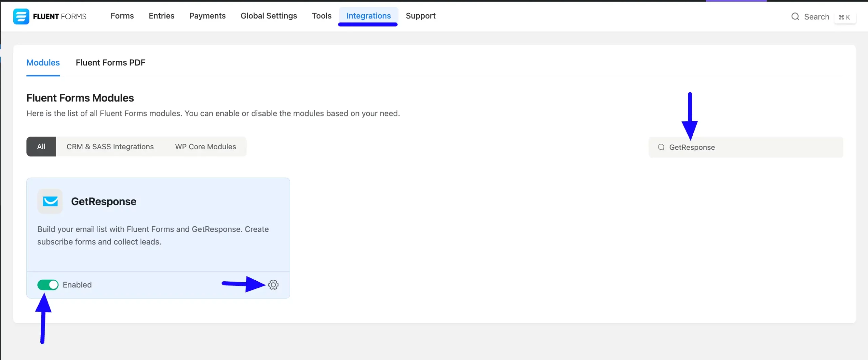Click magnifier icon in module search field
Screen dimensions: 868x360
[661, 147]
